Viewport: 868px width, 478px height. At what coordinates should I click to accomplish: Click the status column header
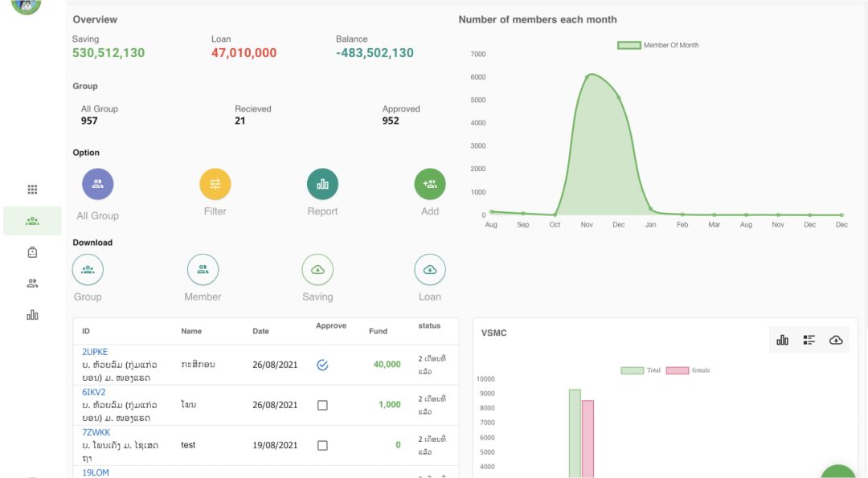coord(429,326)
